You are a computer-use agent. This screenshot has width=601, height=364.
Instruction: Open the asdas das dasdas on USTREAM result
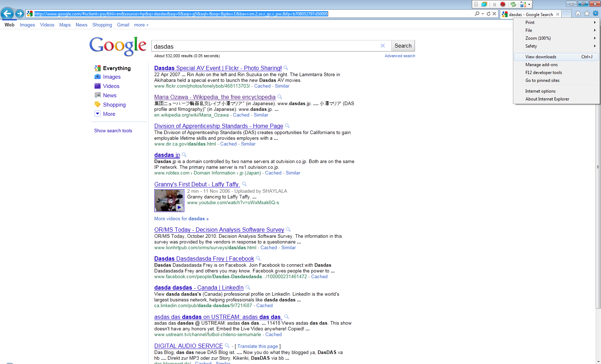[218, 317]
